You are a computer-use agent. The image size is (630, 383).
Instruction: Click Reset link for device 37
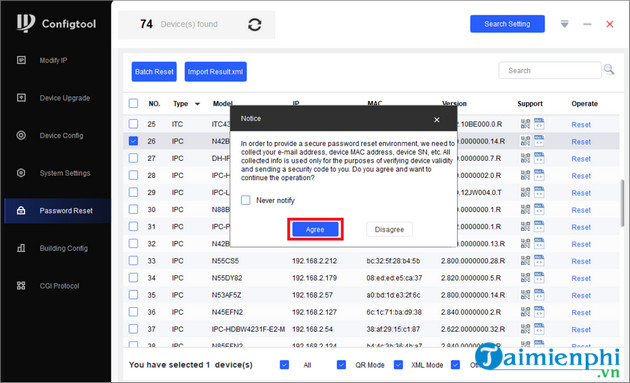point(581,330)
